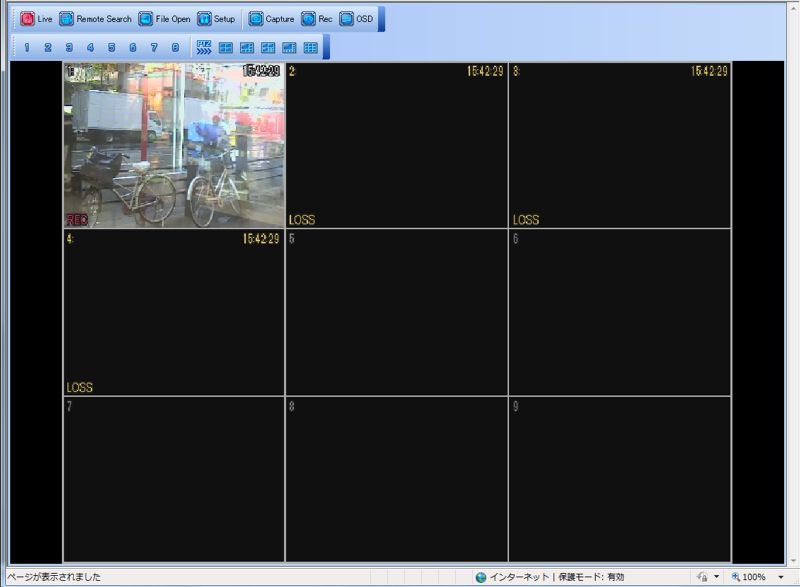Click the page loaded status message
Viewport: 800px width, 587px height.
pyautogui.click(x=54, y=577)
